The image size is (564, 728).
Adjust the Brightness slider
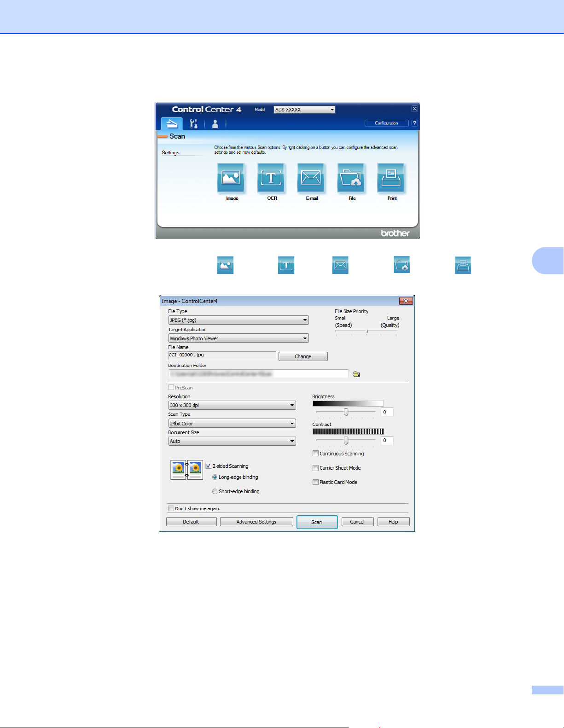(346, 412)
